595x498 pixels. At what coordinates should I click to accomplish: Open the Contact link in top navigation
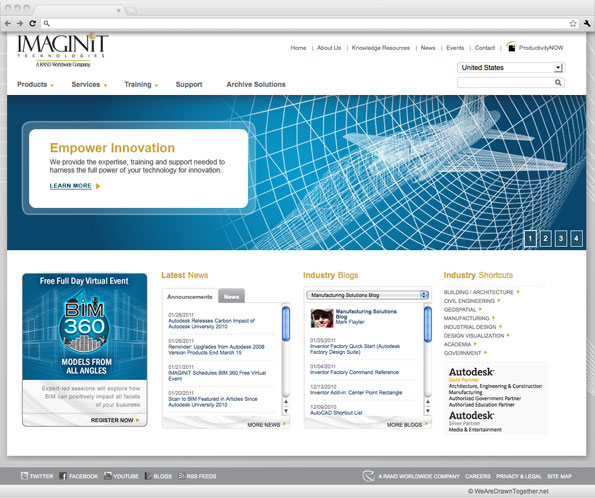(x=485, y=48)
